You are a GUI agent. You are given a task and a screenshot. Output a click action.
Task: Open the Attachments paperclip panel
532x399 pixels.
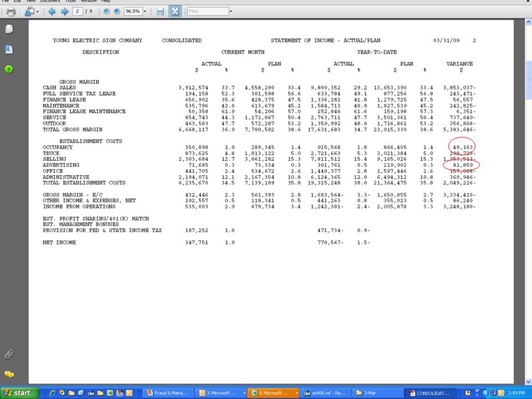pos(9,355)
